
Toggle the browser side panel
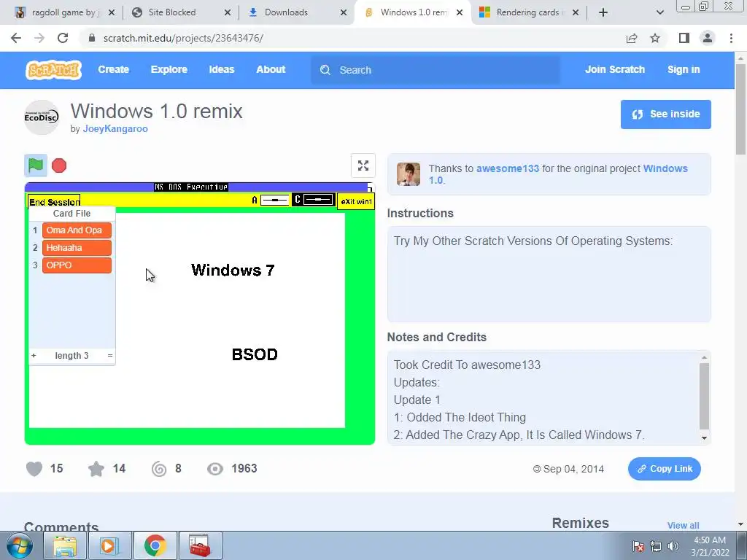click(x=684, y=38)
